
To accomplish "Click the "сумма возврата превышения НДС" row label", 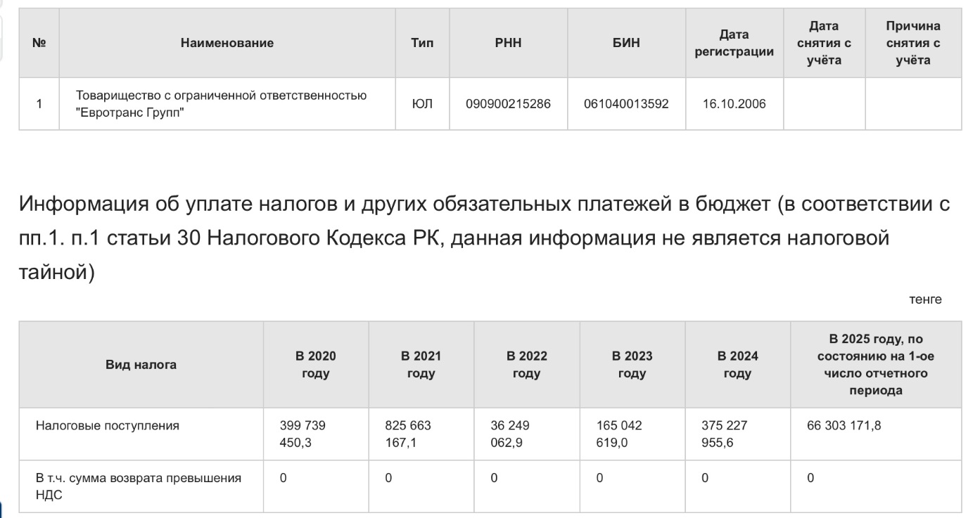I will [x=139, y=486].
